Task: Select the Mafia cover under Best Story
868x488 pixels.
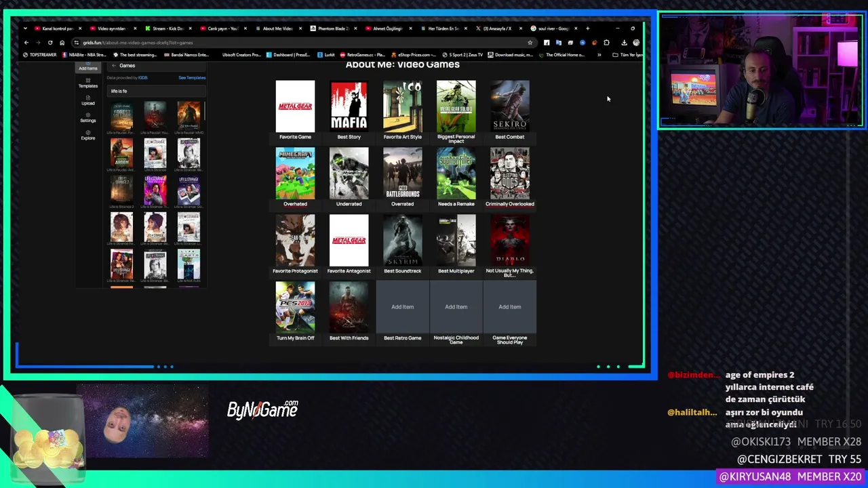Action: [349, 106]
